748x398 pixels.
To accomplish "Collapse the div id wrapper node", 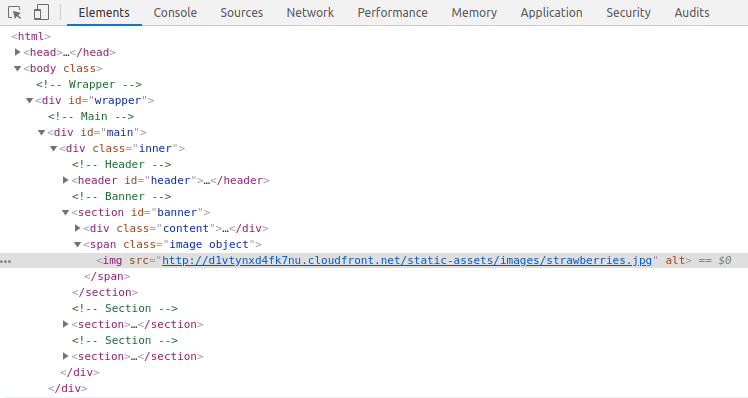I will (x=30, y=100).
